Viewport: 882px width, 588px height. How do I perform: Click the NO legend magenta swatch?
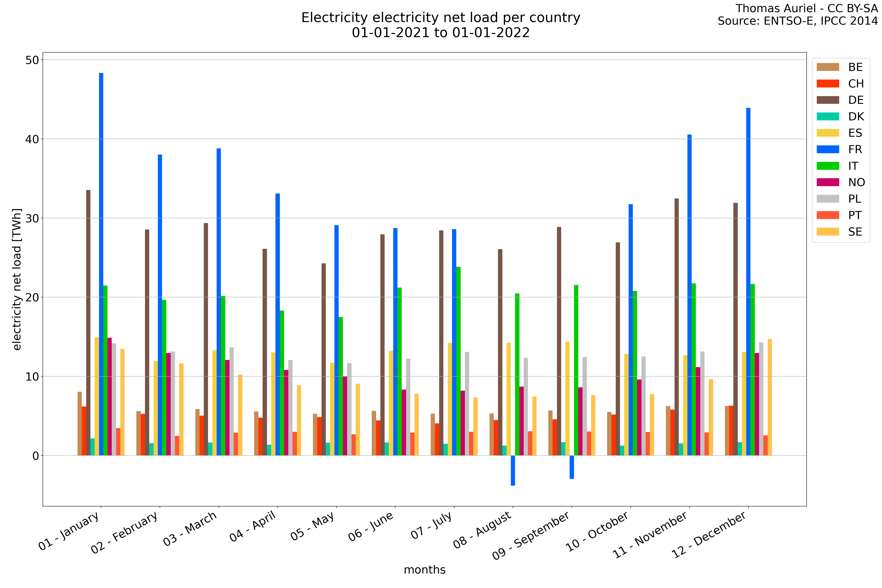click(x=828, y=183)
